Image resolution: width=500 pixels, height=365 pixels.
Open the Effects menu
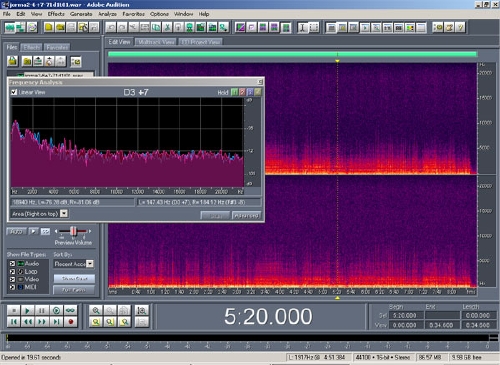[x=56, y=14]
